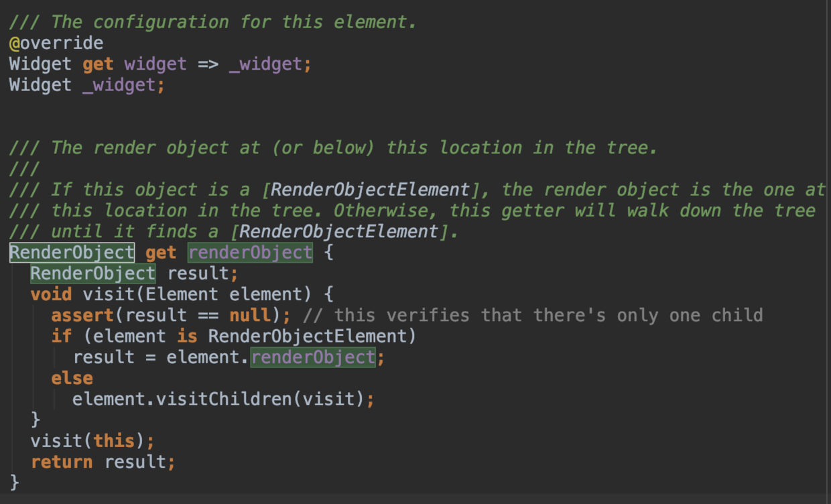Click RenderObjectElement in the if condition
831x504 pixels.
pyautogui.click(x=307, y=336)
